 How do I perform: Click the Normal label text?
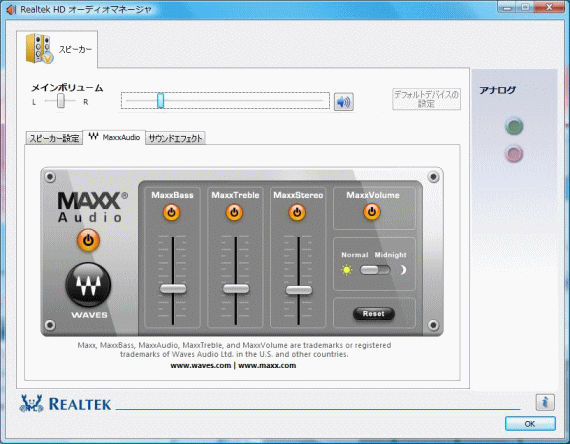tap(355, 255)
